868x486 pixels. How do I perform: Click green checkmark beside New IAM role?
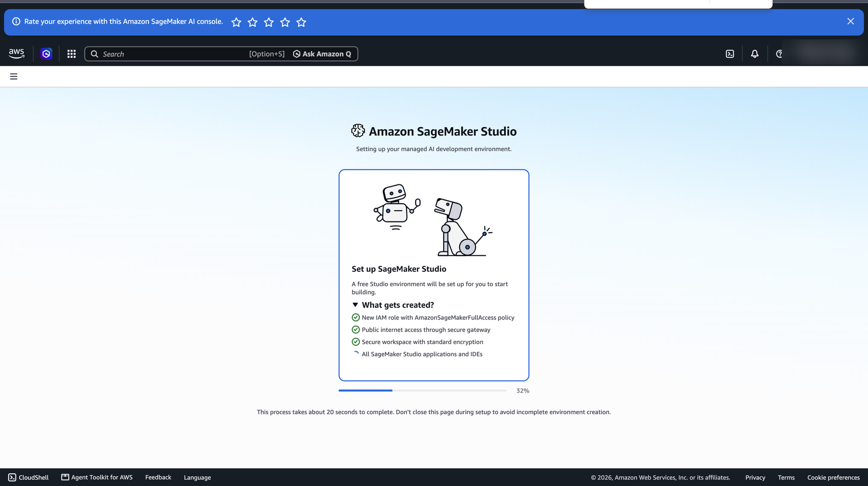(355, 318)
